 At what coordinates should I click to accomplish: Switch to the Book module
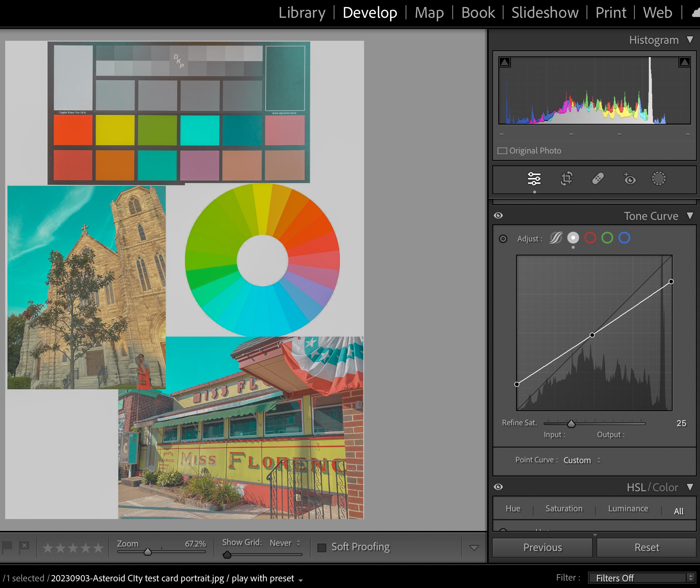click(478, 13)
